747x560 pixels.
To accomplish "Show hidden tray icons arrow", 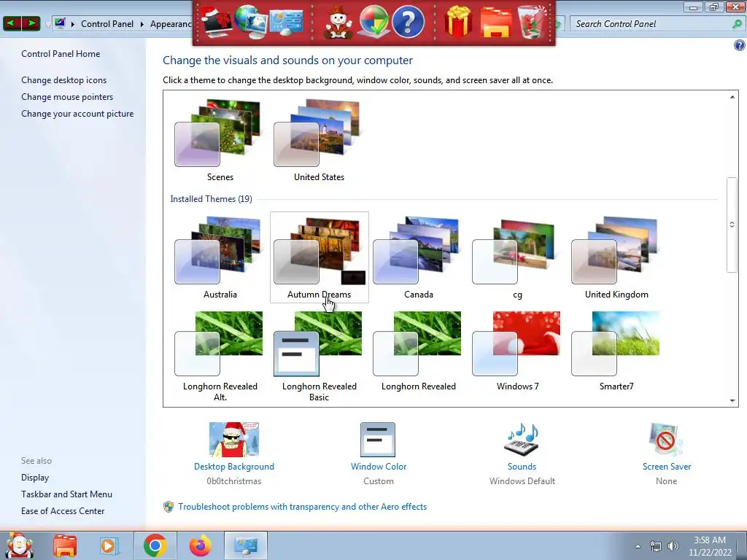I will click(638, 546).
